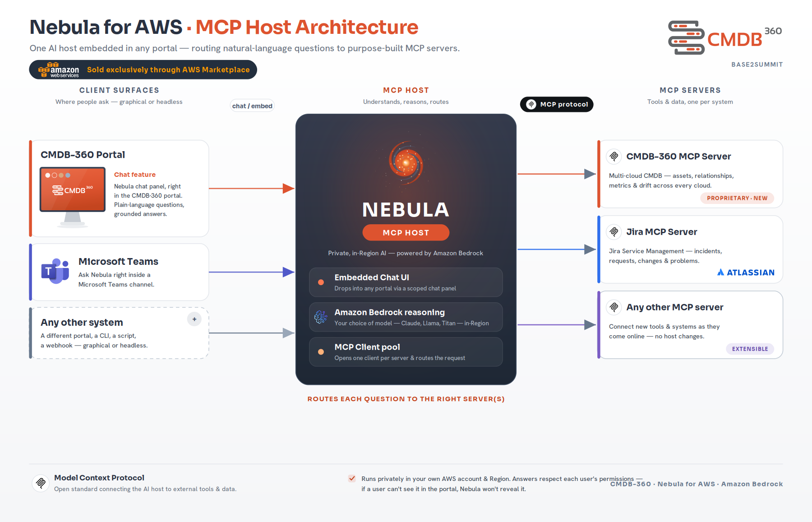Click the plus icon on Any other system

(194, 319)
